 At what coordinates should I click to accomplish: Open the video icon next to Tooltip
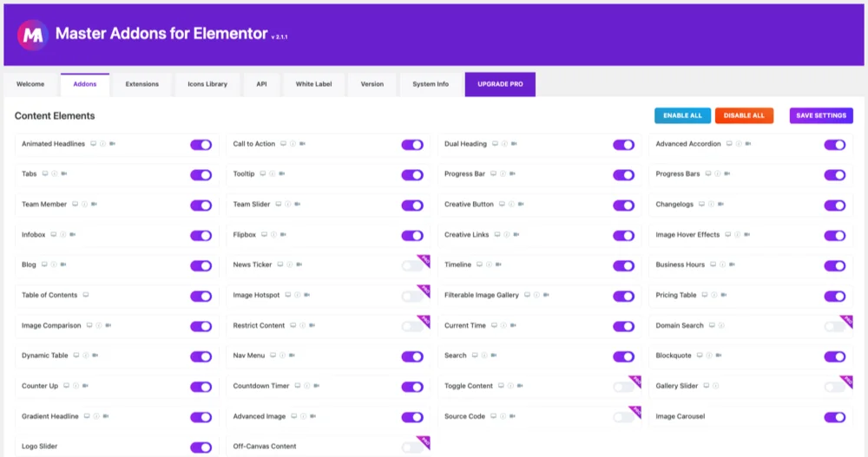click(x=282, y=173)
